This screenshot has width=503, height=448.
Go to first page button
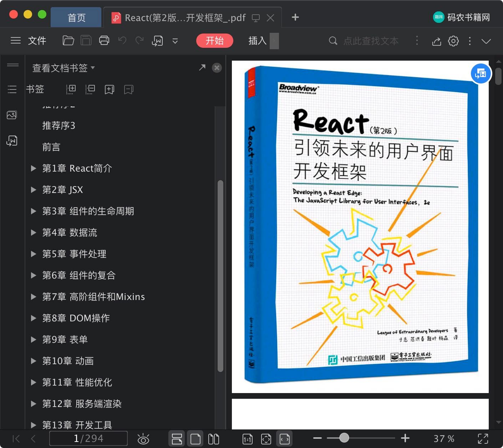[16, 439]
